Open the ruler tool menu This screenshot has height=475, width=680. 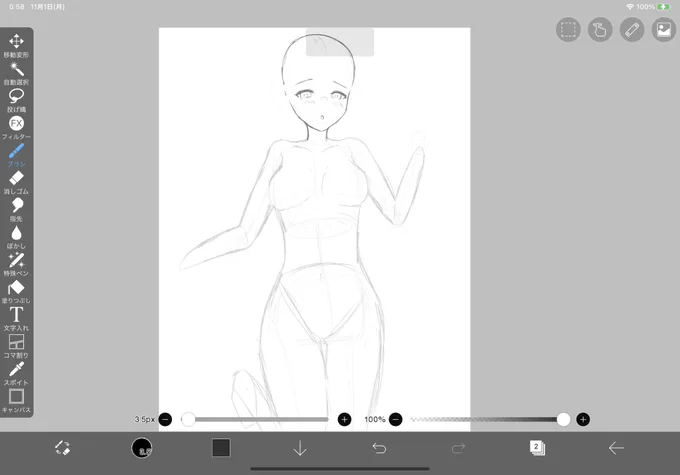point(632,29)
